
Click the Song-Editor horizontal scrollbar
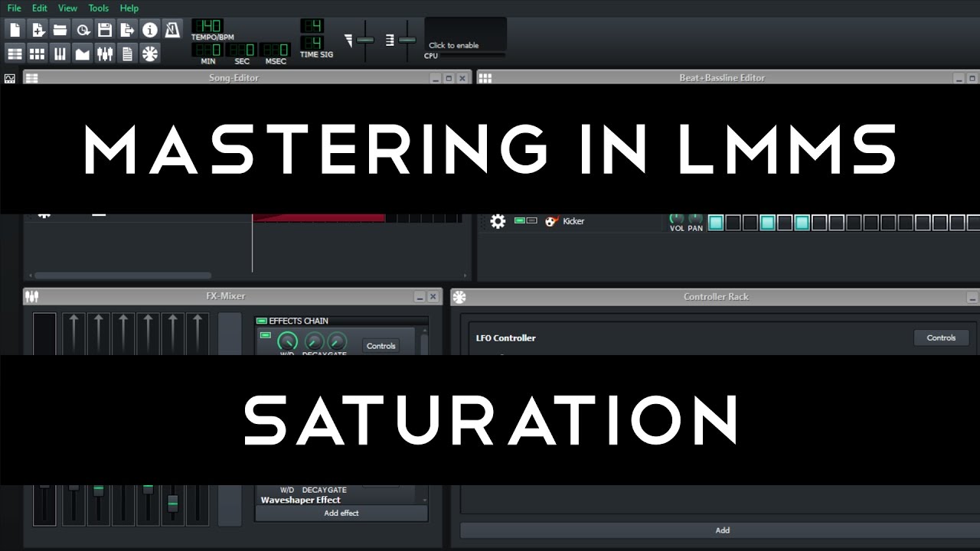point(122,275)
